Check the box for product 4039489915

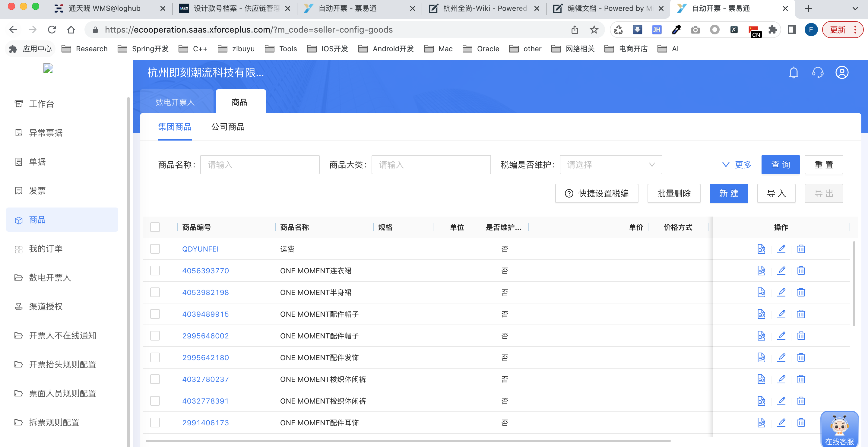[x=155, y=314]
